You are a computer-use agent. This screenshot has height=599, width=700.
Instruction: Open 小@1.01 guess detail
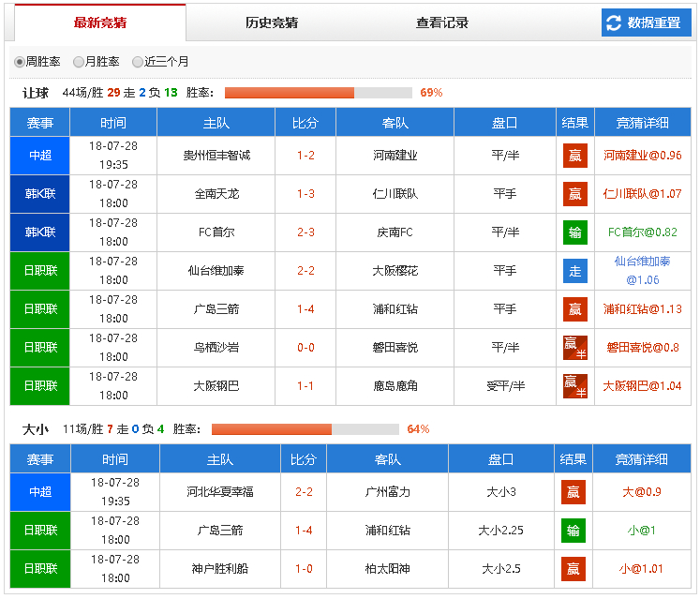[x=642, y=569]
